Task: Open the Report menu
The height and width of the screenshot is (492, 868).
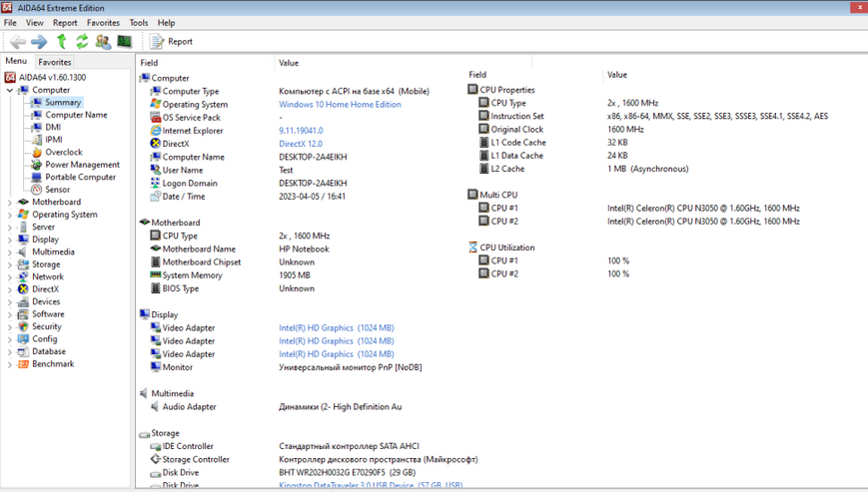Action: coord(65,23)
